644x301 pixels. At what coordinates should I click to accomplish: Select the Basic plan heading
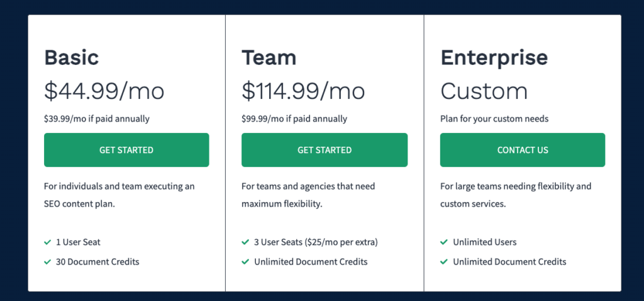tap(72, 57)
